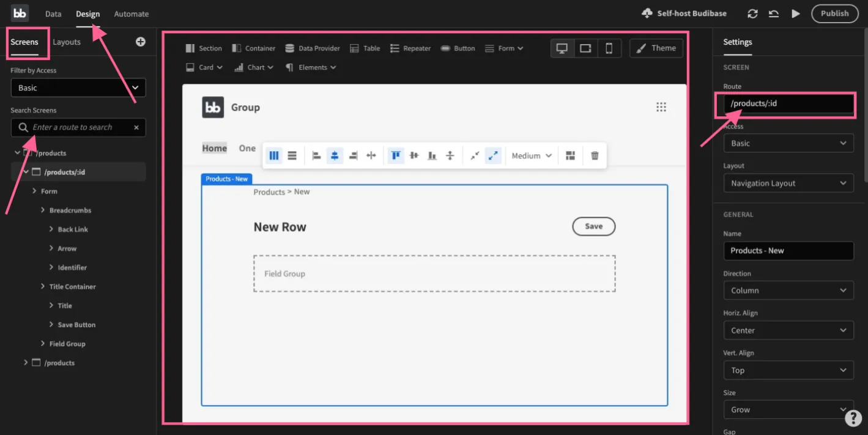Open the Chart components dropdown
The image size is (868, 435).
click(254, 67)
